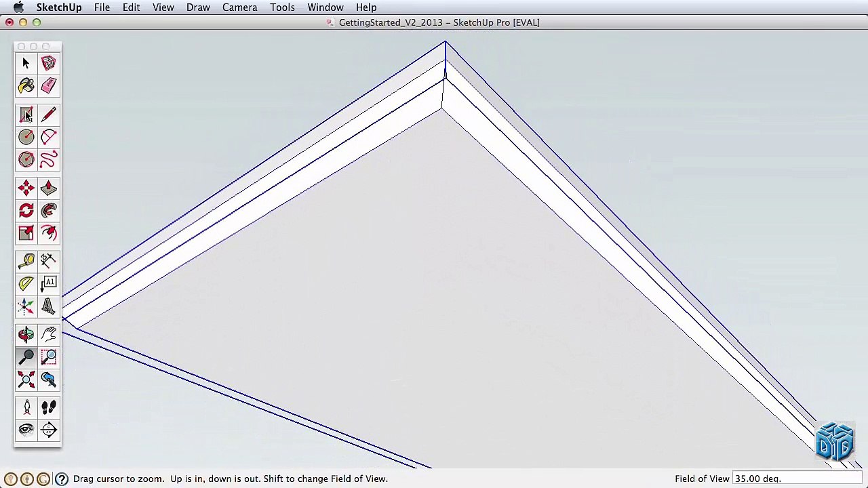Activate the Arc tool
The image size is (868, 488).
point(48,138)
